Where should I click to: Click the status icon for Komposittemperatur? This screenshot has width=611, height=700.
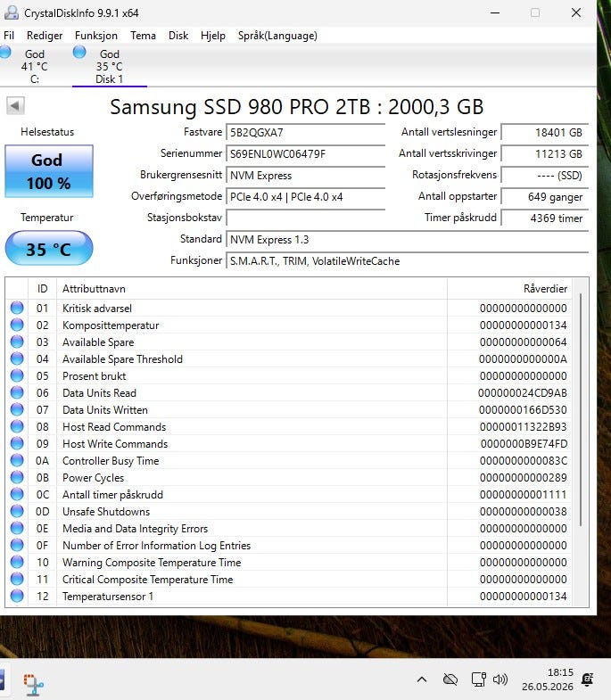coord(17,325)
